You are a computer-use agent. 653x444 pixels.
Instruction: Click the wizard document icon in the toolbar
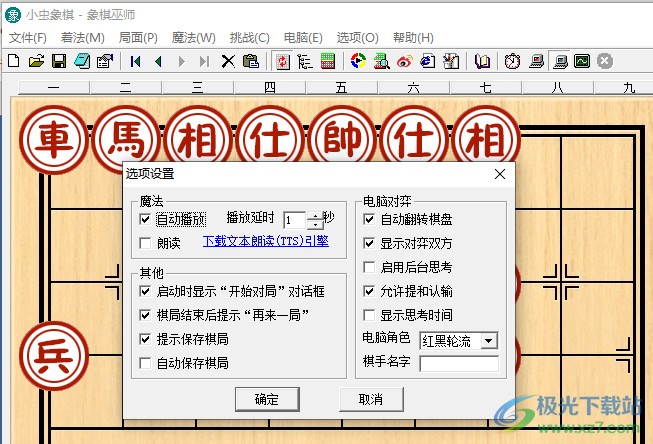[x=451, y=61]
